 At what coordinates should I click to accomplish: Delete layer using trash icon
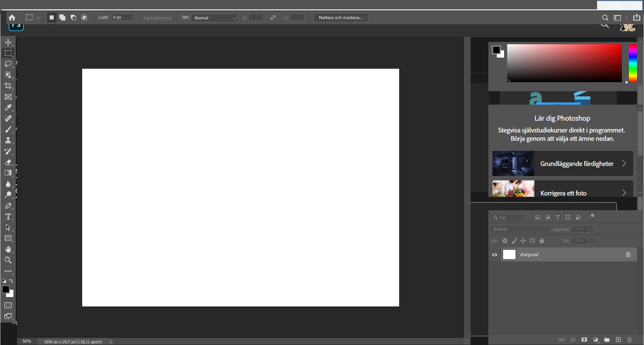click(629, 340)
